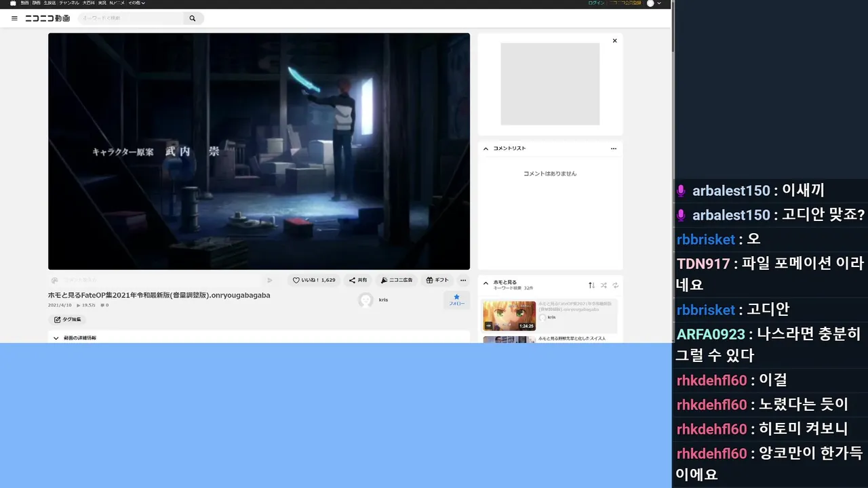Collapse the コメントリスト panel
The image size is (868, 488).
[486, 148]
